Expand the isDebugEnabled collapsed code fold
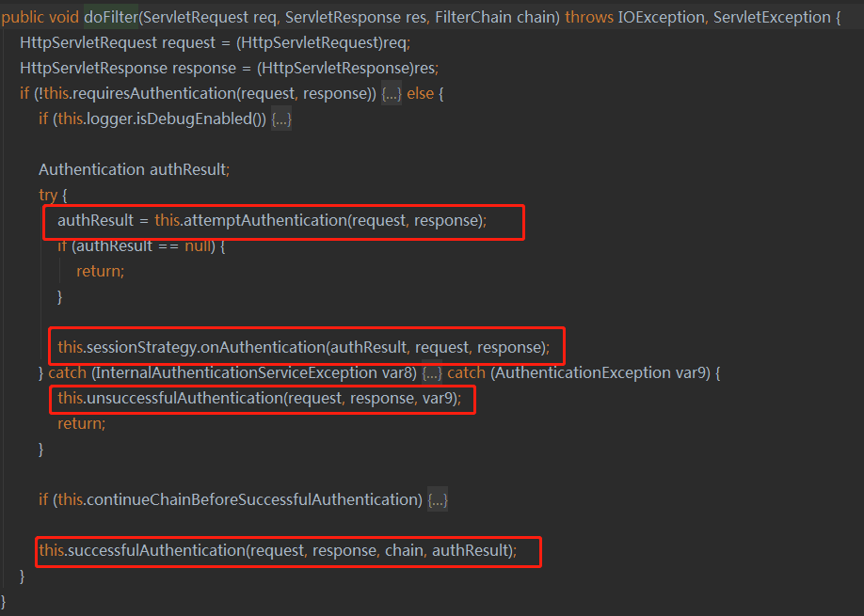 284,118
